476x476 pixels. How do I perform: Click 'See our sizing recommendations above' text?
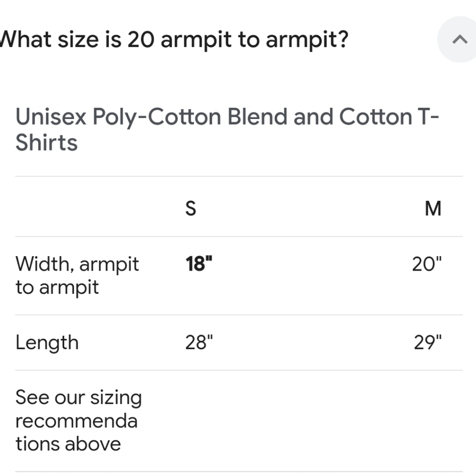coord(79,420)
